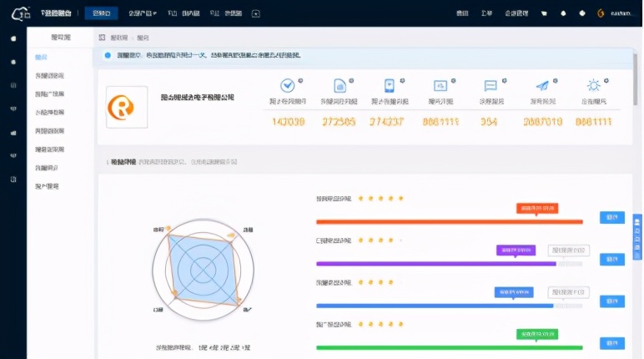Click the paper plane stat icon

coord(542,85)
